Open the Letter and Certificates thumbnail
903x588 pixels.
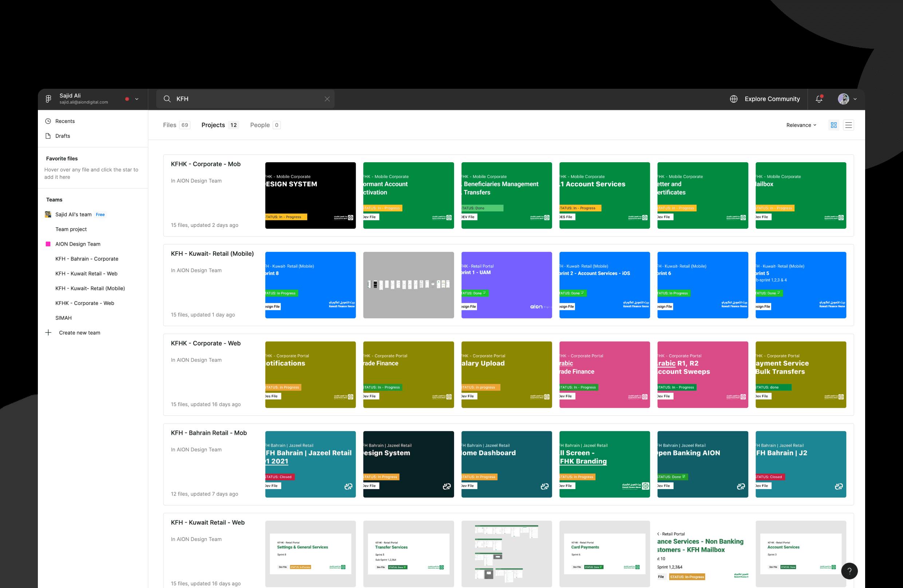[x=703, y=196]
